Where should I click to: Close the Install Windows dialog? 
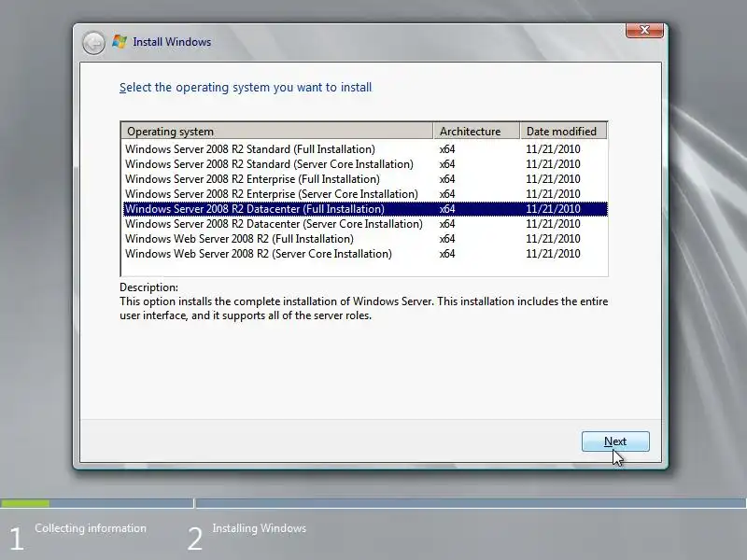tap(644, 30)
